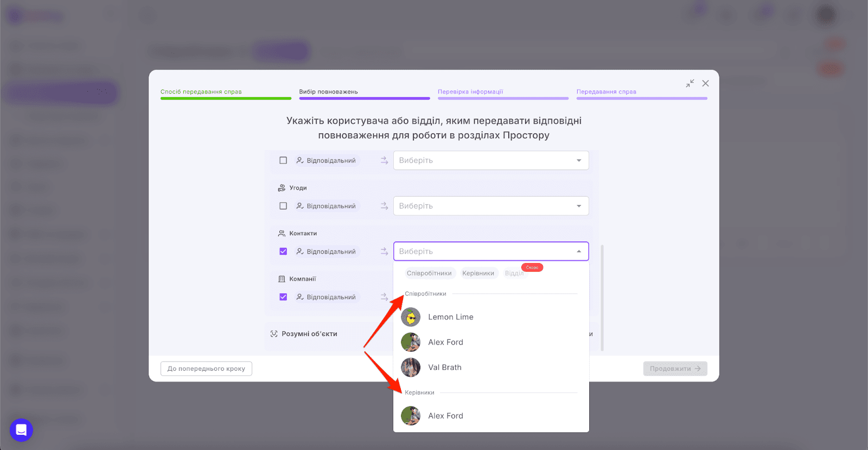This screenshot has height=450, width=868.
Task: Select Alex Ford under Співробітники heading
Action: [491, 342]
